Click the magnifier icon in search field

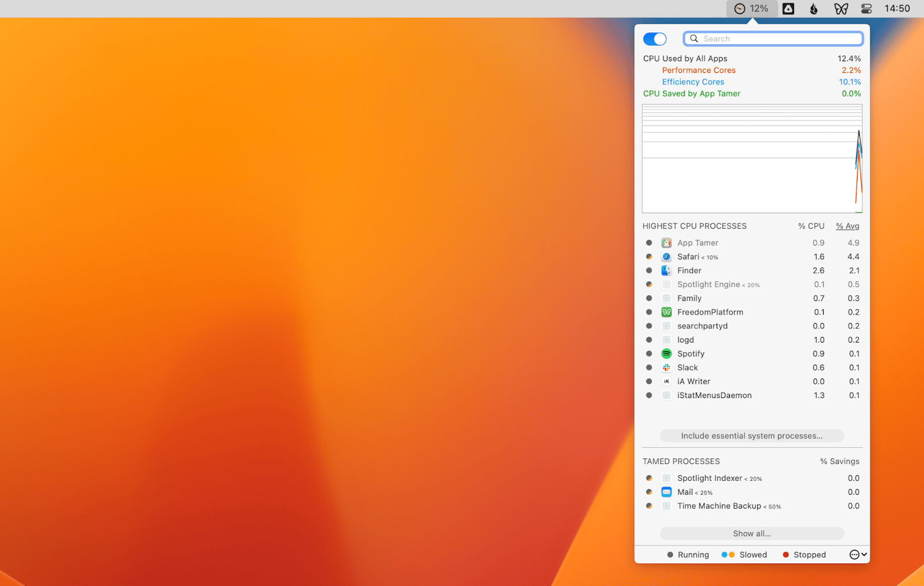694,39
